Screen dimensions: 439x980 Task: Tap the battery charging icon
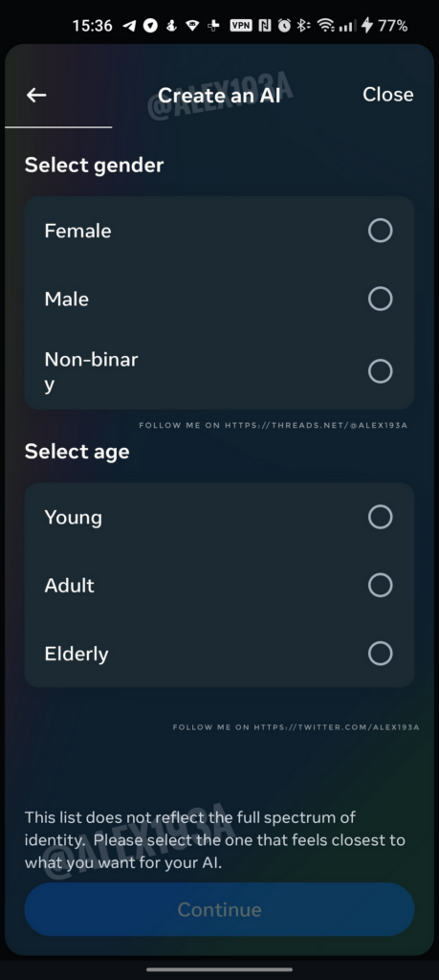[367, 26]
